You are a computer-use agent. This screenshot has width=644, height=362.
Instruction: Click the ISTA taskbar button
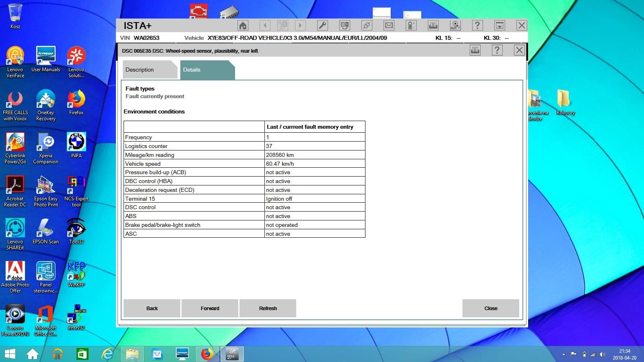point(232,354)
